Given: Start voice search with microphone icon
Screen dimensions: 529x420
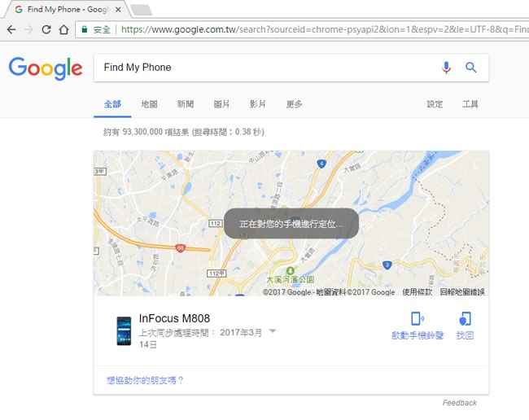Looking at the screenshot, I should click(446, 68).
